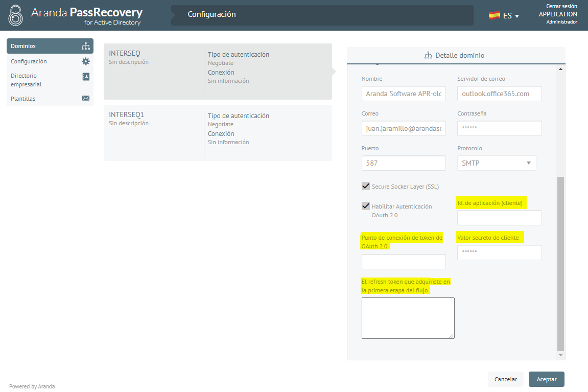Click the Spanish flag language icon
Image resolution: width=588 pixels, height=392 pixels.
click(x=494, y=15)
